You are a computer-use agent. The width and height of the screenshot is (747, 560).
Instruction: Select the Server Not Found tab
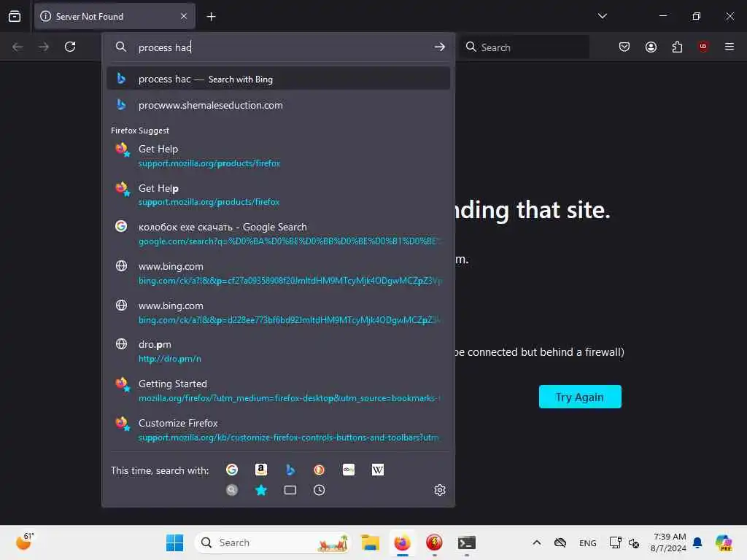click(x=115, y=16)
